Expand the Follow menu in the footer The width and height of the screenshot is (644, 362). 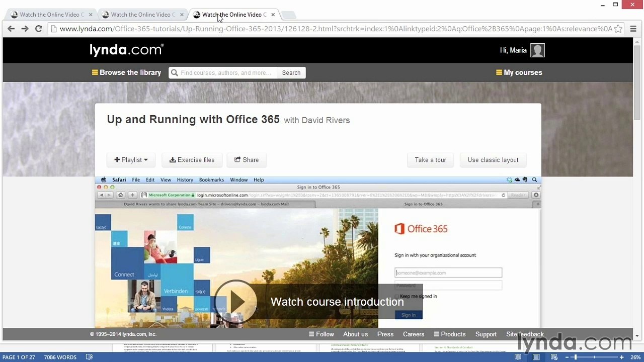[321, 334]
